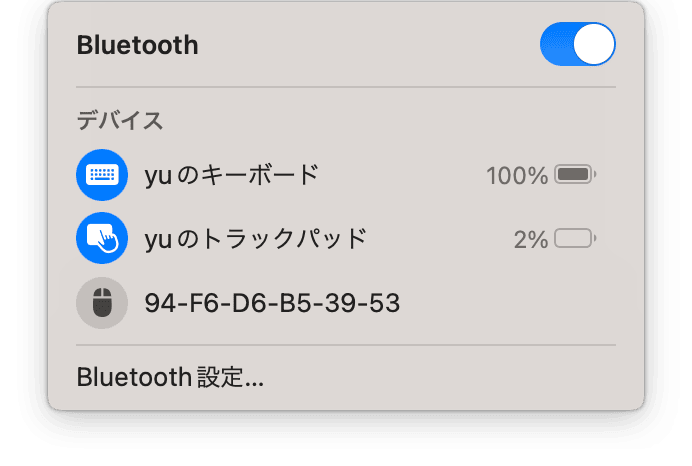Open Bluetooth 設定...
The height and width of the screenshot is (466, 692).
coord(170,377)
